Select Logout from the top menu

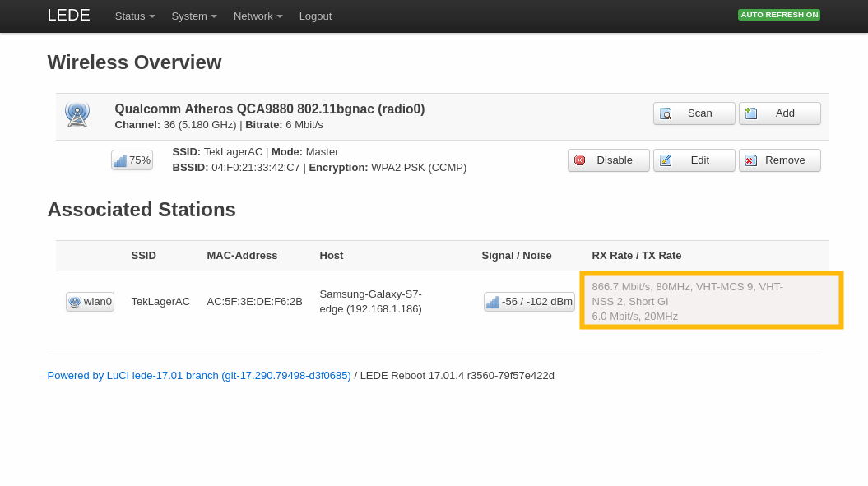pos(315,16)
